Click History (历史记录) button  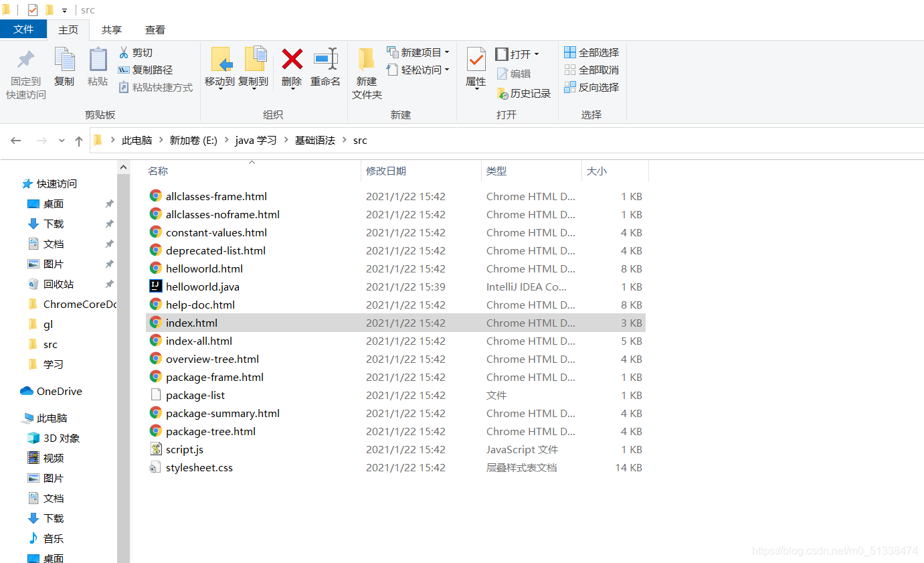(x=524, y=94)
